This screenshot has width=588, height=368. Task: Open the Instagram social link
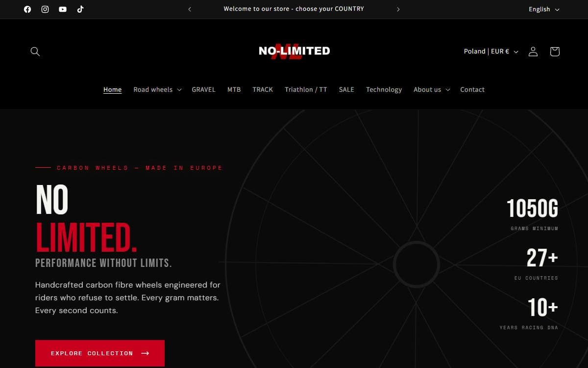[x=45, y=9]
